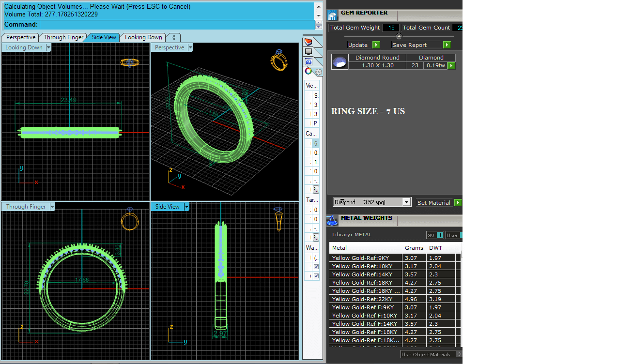
Task: Click the Grams column header
Action: (415, 248)
